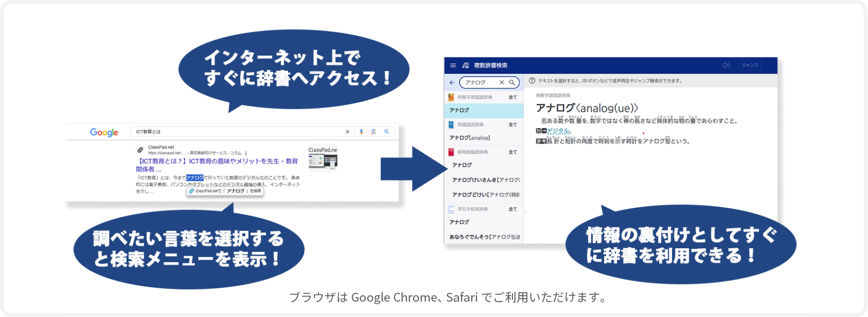Screen dimensions: 868x317
Task: Click the 早引き和英辞典 dictionary icon
Action: pyautogui.click(x=451, y=209)
